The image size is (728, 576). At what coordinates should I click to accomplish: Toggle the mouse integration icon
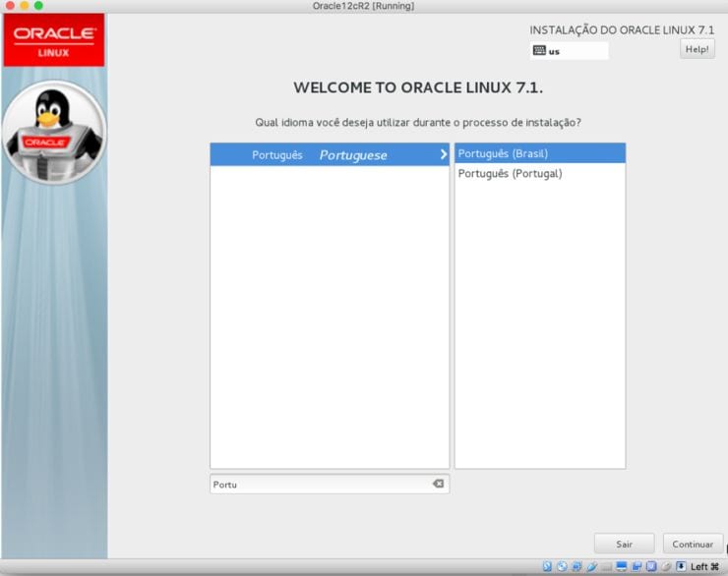[666, 566]
